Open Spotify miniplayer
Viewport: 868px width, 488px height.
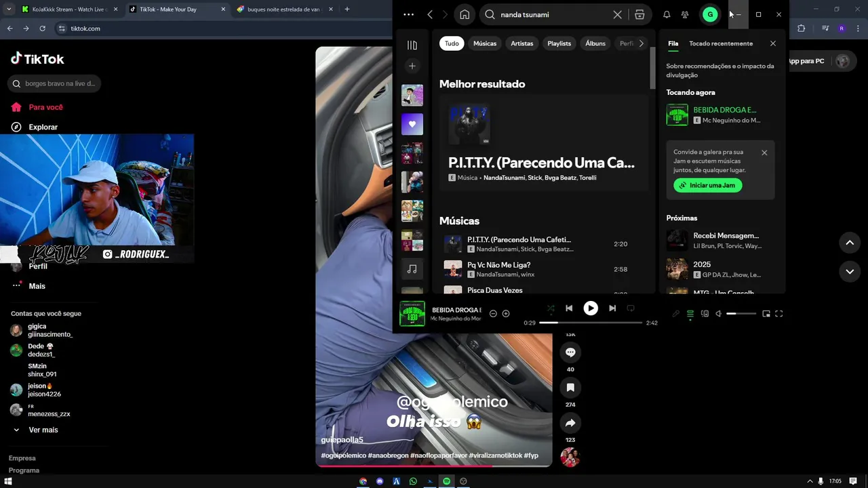(766, 314)
